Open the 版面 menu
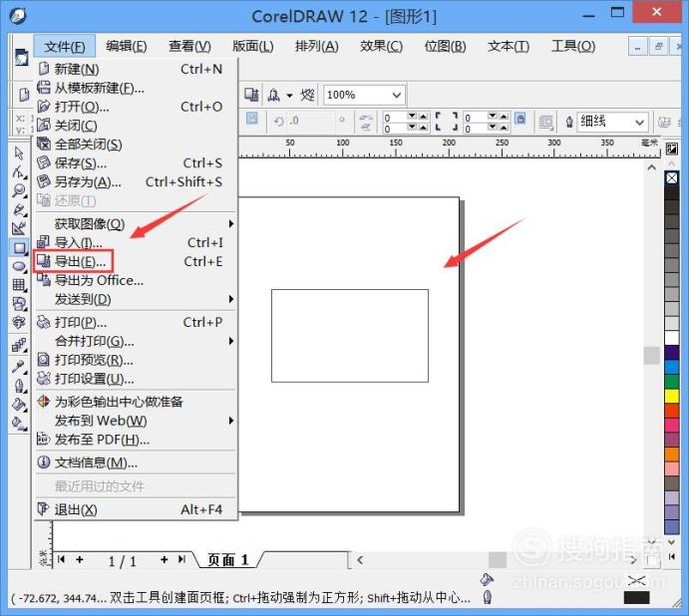This screenshot has height=616, width=689. [252, 46]
